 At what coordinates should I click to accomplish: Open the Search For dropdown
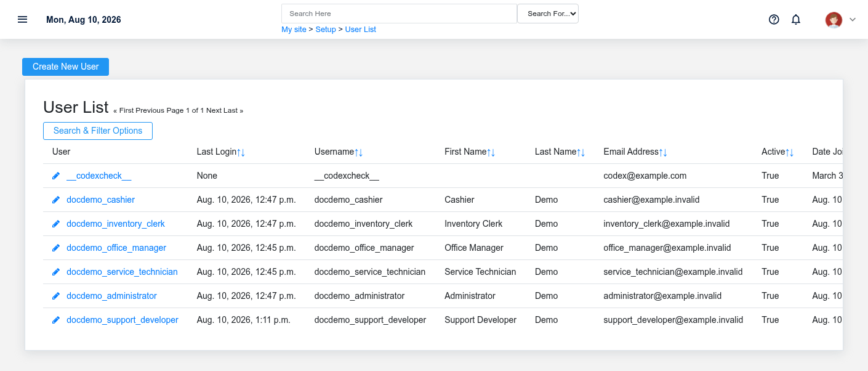coord(548,14)
